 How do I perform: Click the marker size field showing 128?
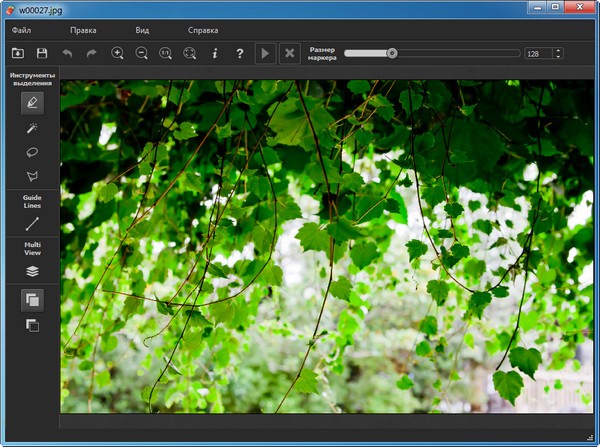(x=537, y=53)
